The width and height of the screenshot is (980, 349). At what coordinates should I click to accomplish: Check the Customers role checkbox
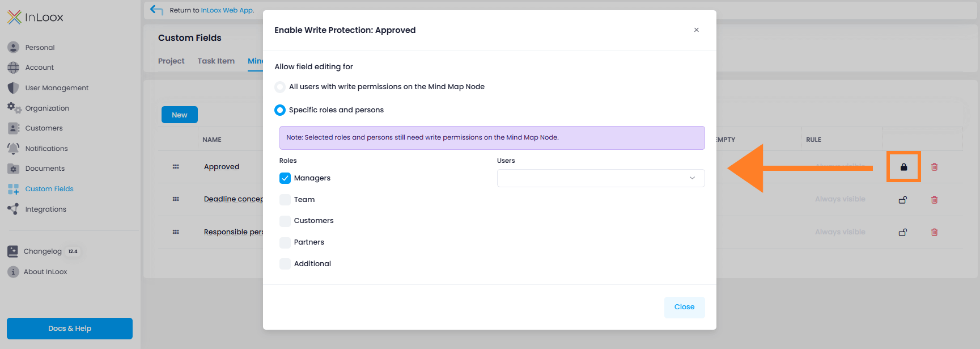285,221
